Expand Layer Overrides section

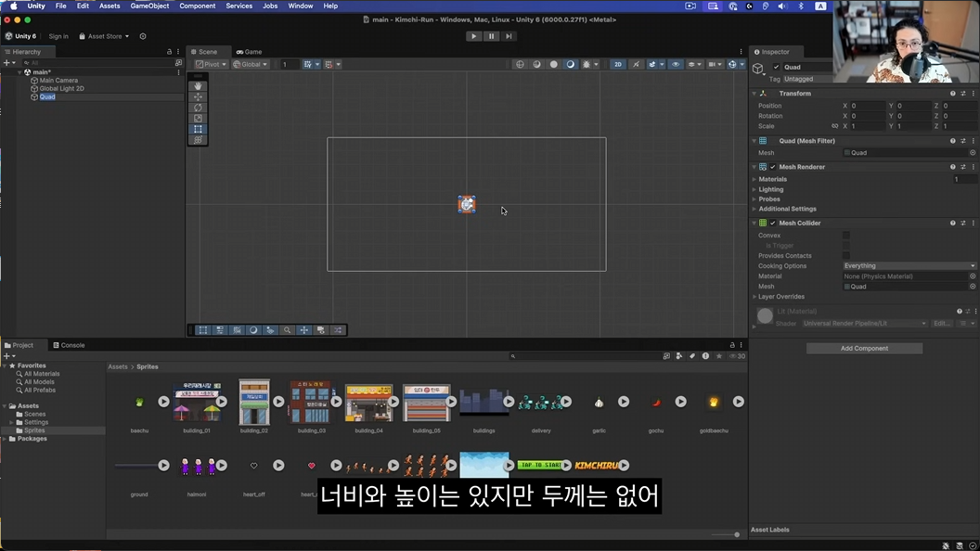(754, 297)
